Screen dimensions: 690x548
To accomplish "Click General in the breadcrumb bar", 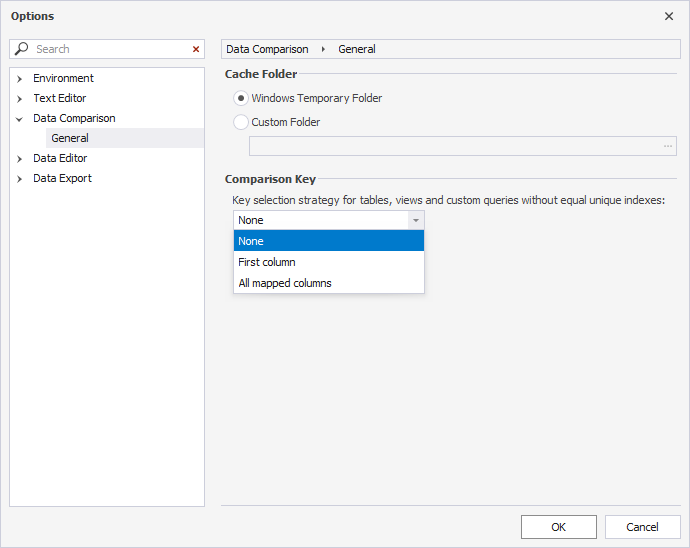I will point(356,49).
